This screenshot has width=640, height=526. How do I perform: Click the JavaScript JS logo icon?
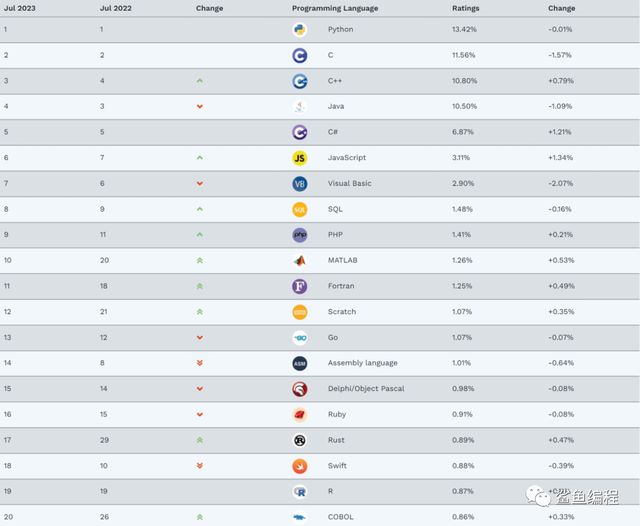pyautogui.click(x=300, y=158)
